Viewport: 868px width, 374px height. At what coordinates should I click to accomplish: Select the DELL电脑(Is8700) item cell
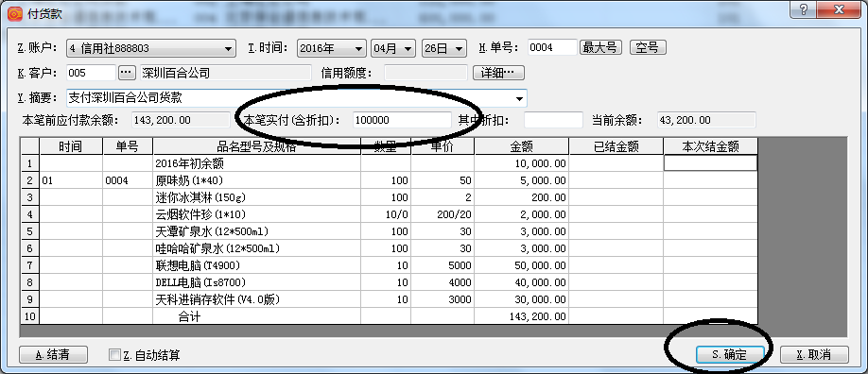(x=257, y=282)
